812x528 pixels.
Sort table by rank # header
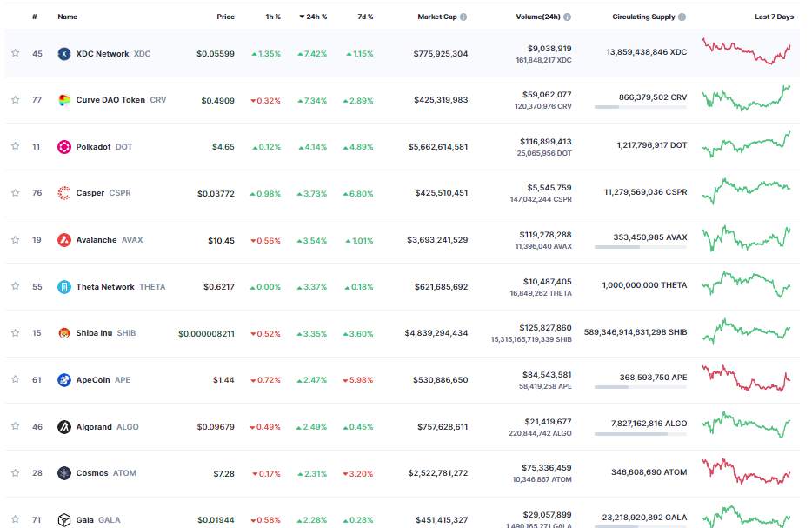35,17
